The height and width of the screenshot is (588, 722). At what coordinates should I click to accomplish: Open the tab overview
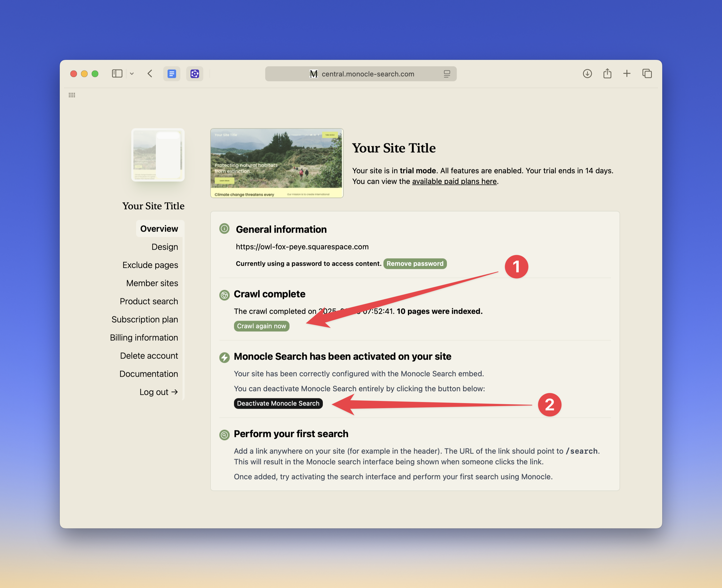[647, 74]
